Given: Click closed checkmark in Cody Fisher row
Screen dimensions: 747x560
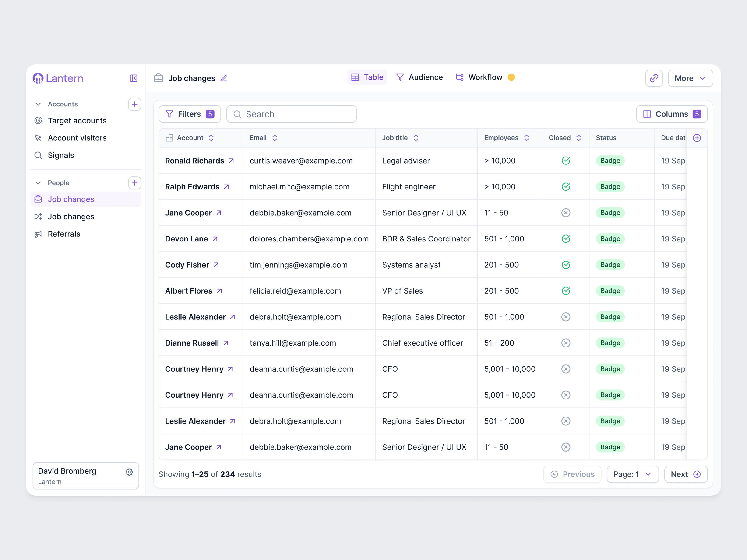Looking at the screenshot, I should 566,265.
